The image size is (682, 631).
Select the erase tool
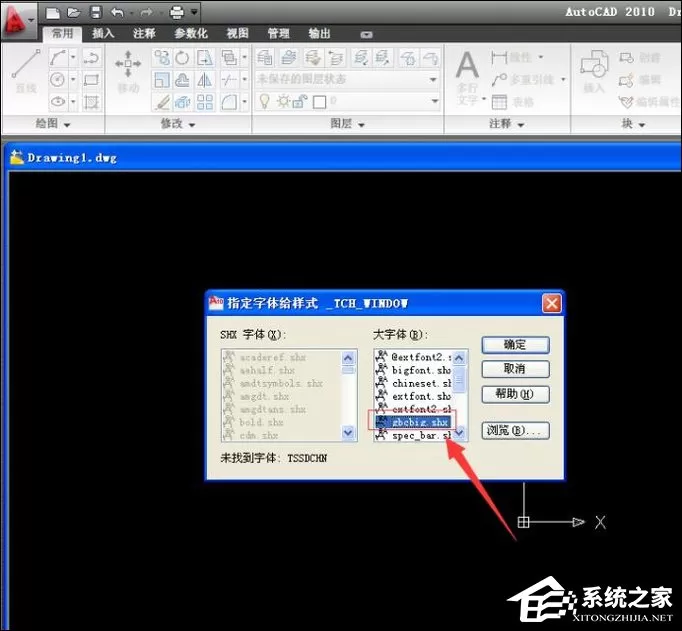162,103
